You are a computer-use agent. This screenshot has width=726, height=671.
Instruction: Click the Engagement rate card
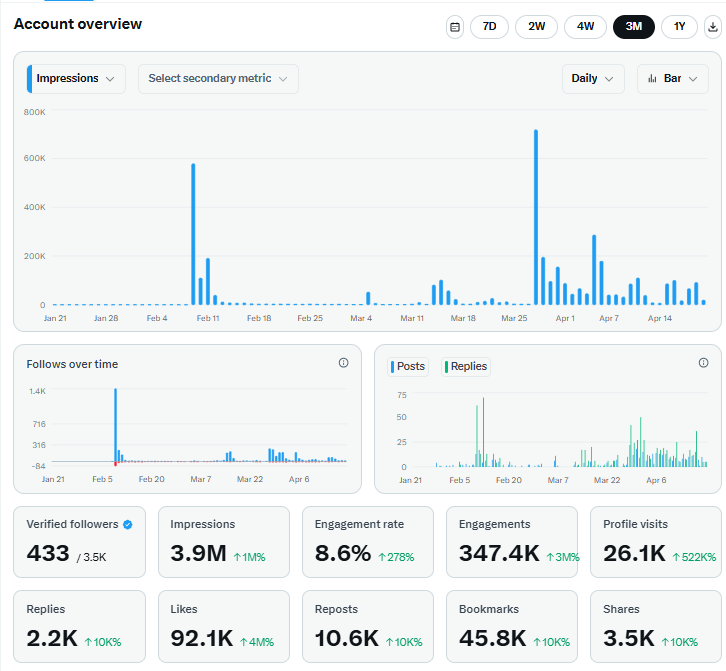click(x=368, y=542)
